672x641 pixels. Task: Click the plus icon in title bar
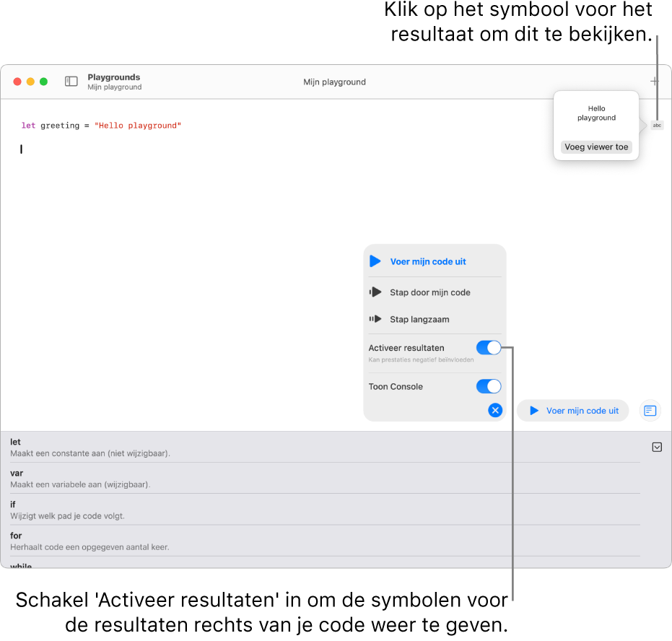coord(655,81)
